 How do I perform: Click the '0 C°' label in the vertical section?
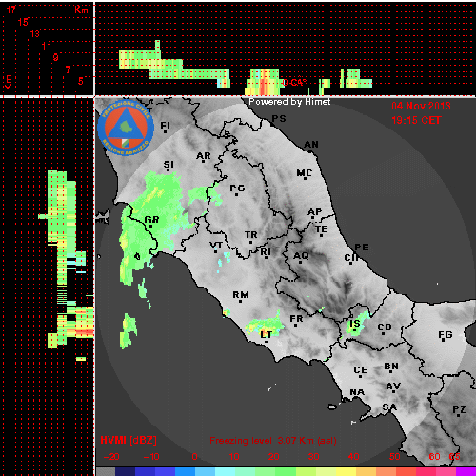point(295,83)
